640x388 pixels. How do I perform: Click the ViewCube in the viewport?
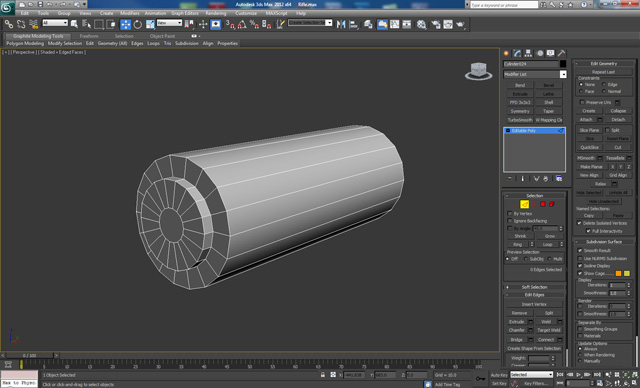coord(478,71)
